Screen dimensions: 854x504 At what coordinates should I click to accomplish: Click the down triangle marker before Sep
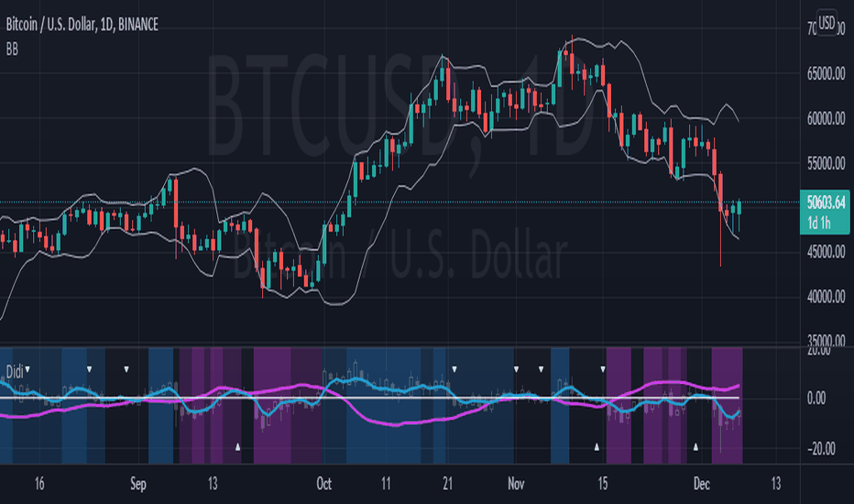click(126, 369)
